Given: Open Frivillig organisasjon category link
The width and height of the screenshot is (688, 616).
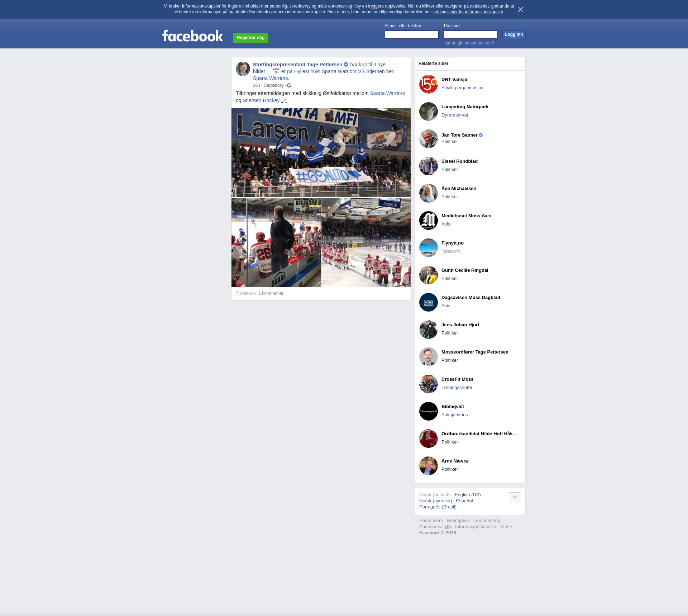Looking at the screenshot, I should click(x=462, y=88).
